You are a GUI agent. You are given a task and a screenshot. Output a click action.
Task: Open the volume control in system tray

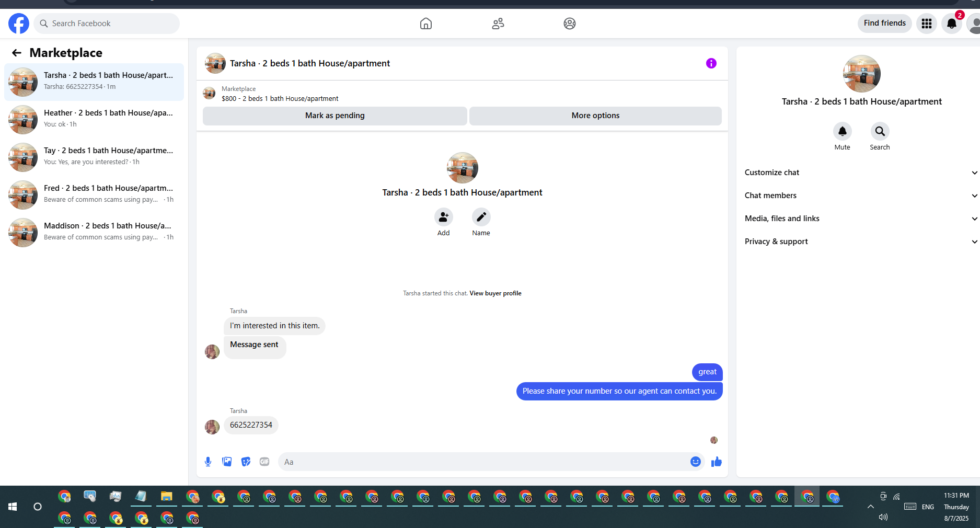(883, 517)
